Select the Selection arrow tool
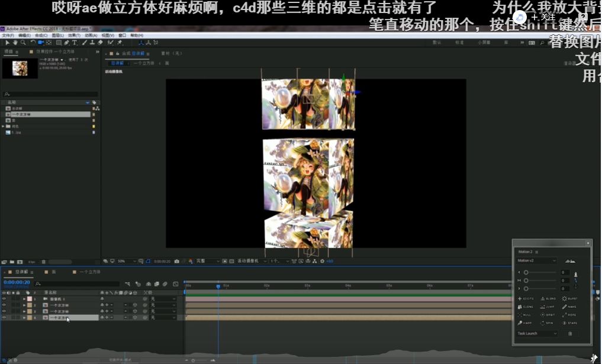The image size is (602, 364). 7,43
